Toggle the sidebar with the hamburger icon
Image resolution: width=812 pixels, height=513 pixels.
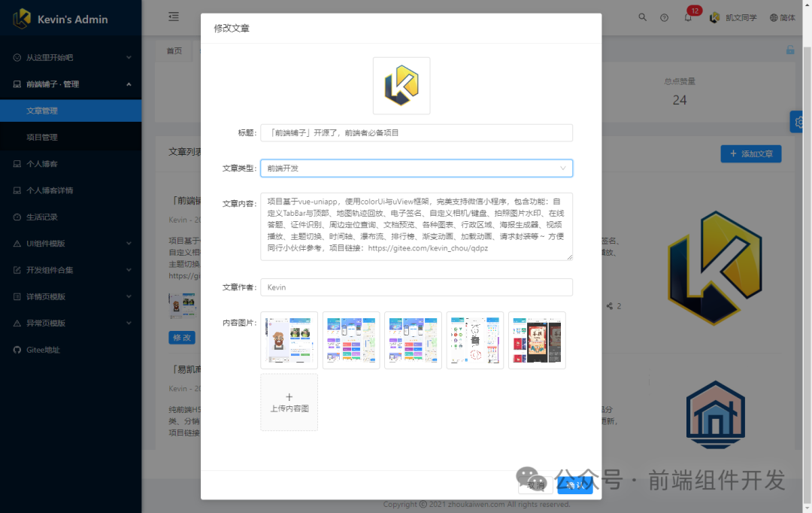coord(172,17)
